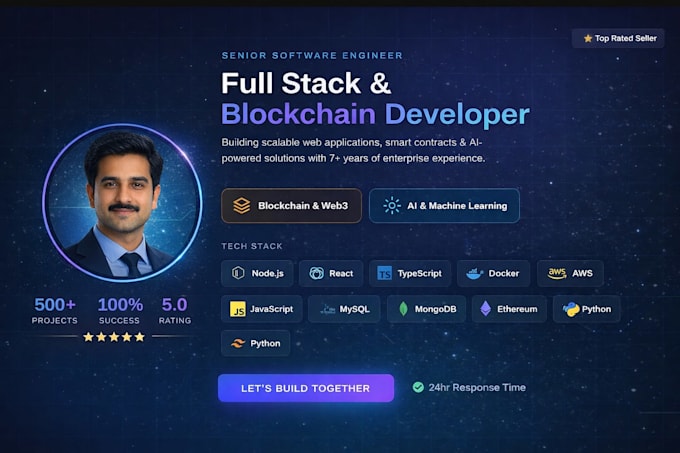Click the 500+ projects stat
680x453 pixels.
pos(55,310)
